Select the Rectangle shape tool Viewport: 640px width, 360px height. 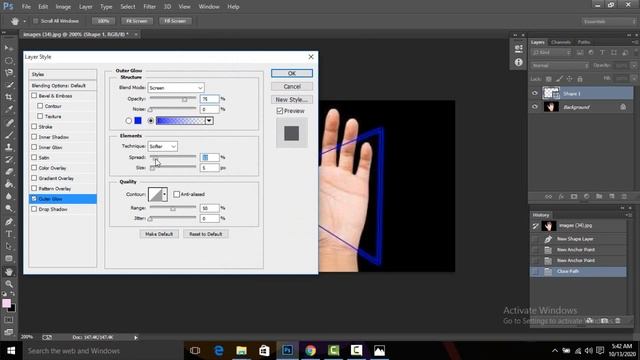coord(9,259)
